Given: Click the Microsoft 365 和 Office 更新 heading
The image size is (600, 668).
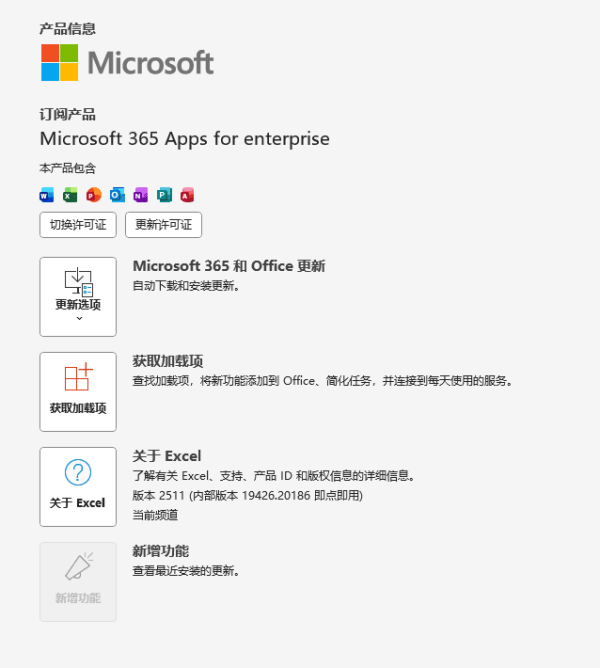Looking at the screenshot, I should pyautogui.click(x=228, y=266).
